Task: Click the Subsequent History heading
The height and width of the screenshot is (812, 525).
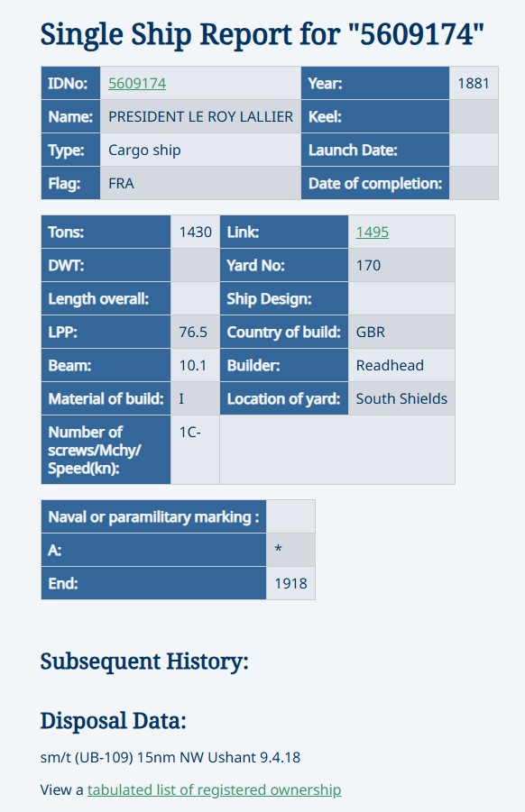Action: click(144, 661)
